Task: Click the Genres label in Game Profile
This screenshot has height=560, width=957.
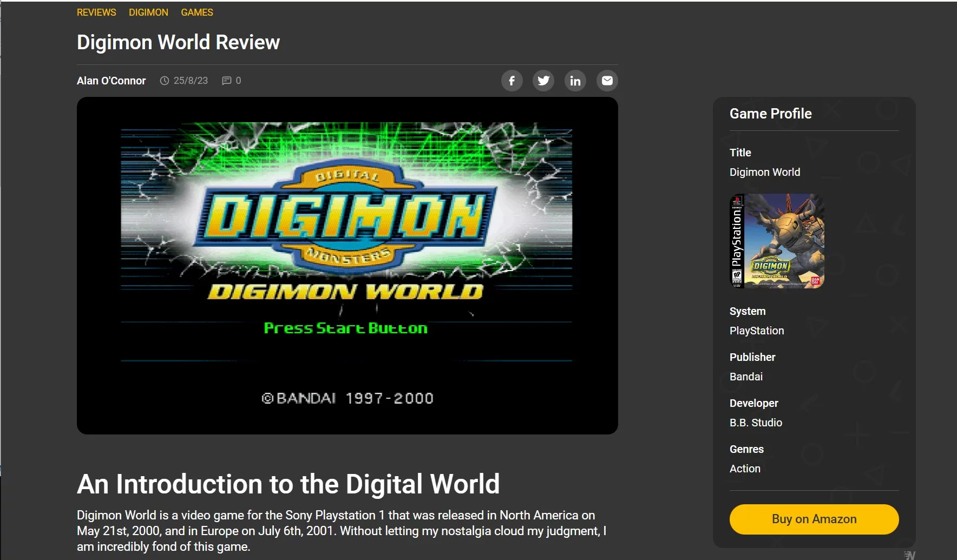Action: click(x=746, y=449)
